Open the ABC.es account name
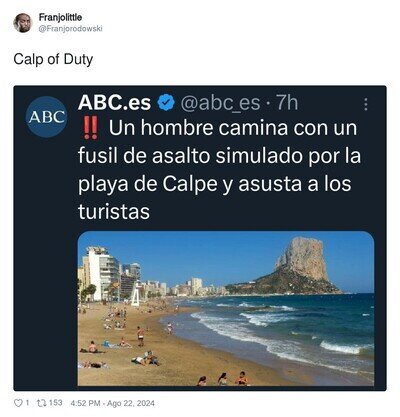This screenshot has height=417, width=400. click(114, 102)
